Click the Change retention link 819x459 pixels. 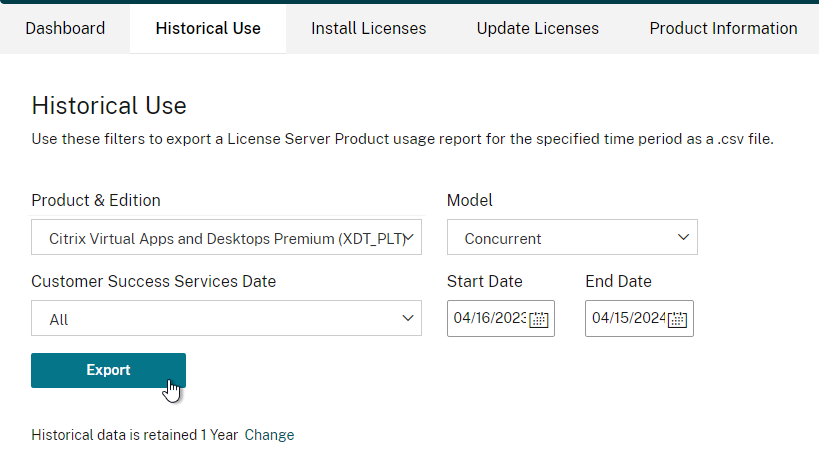click(269, 435)
